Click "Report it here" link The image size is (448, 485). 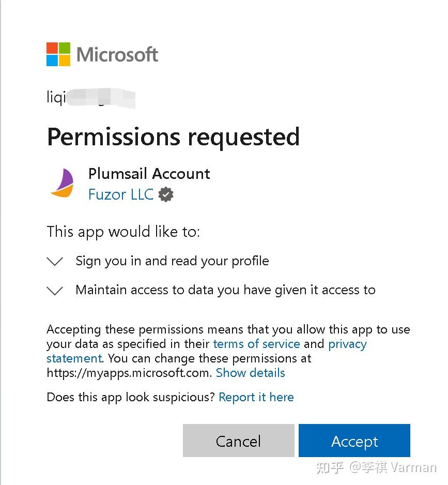point(256,397)
